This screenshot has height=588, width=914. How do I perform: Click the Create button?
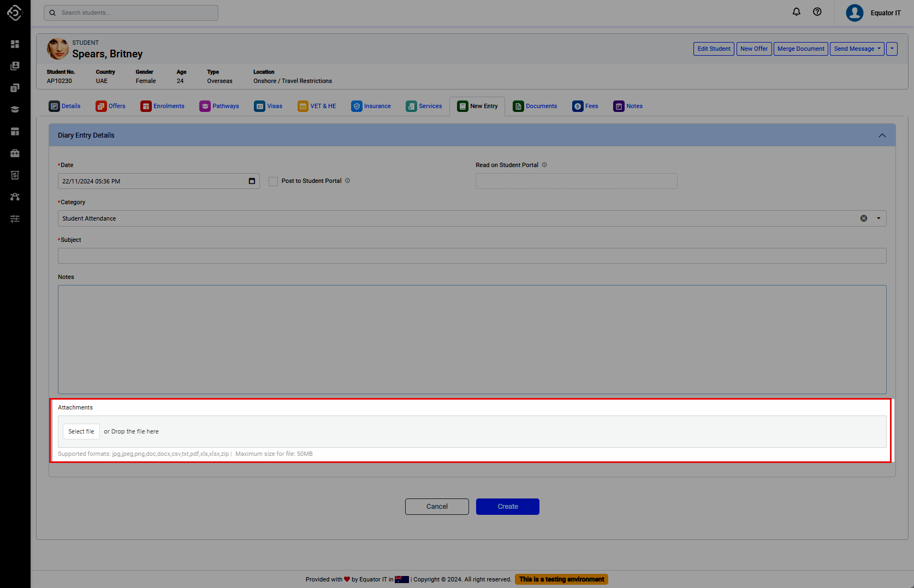pos(507,507)
